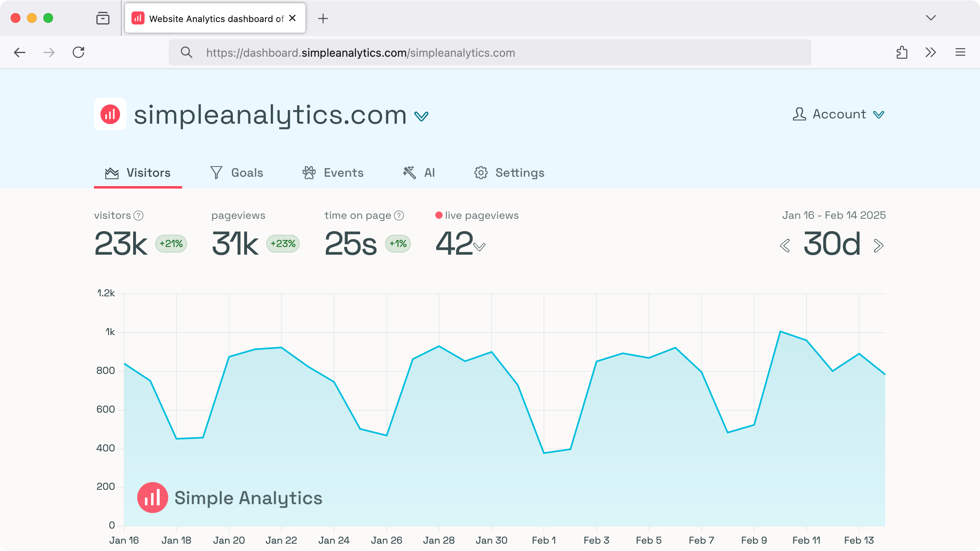Screen dimensions: 980x551
Task: Click the Account person icon
Action: pyautogui.click(x=799, y=114)
